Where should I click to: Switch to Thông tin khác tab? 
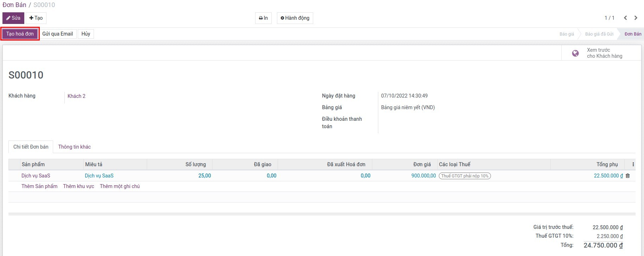74,147
